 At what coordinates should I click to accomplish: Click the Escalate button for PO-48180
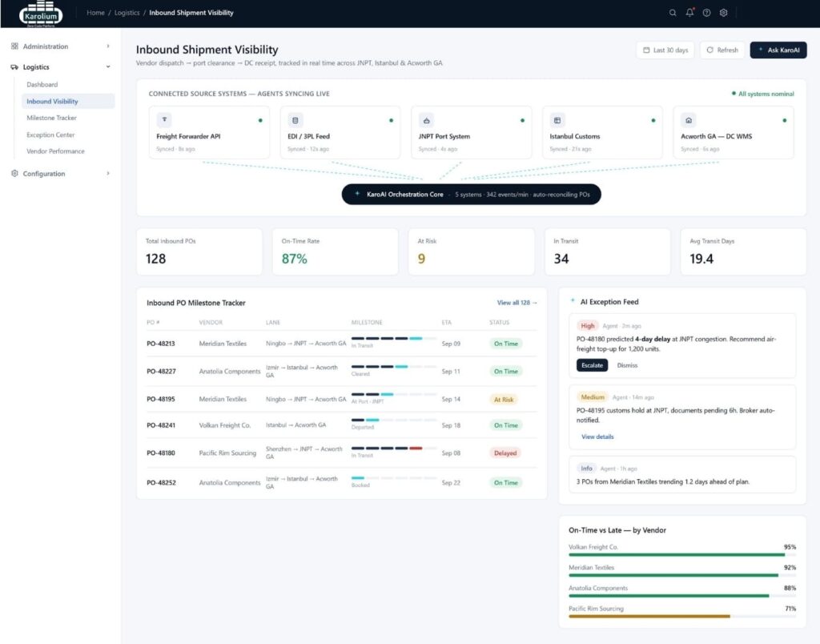click(592, 365)
